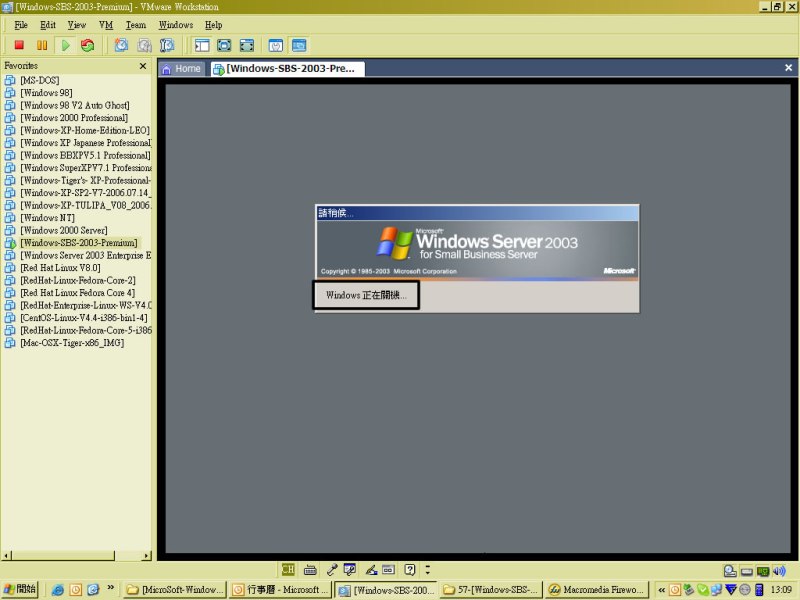Screen dimensions: 800x600
Task: Select [Windows XP Japanese Professional] favorite
Action: [85, 143]
